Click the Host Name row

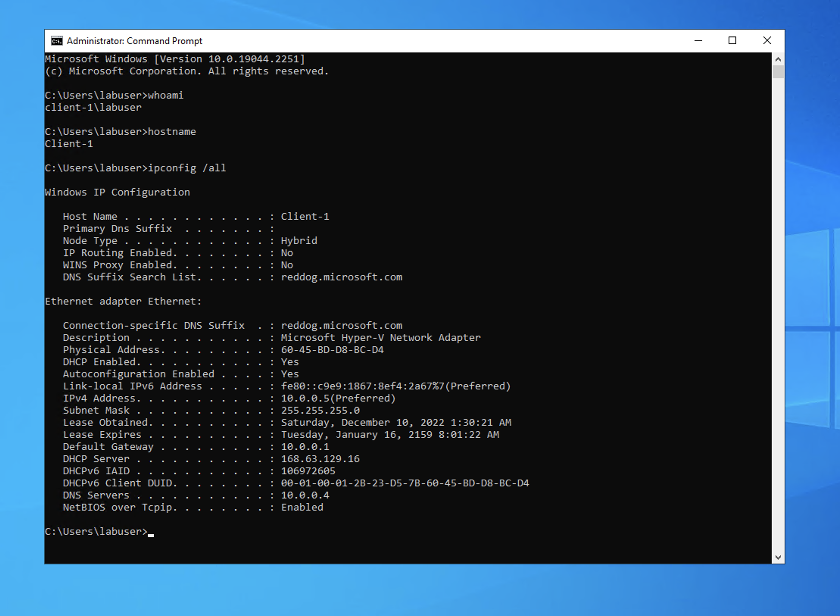[196, 217]
